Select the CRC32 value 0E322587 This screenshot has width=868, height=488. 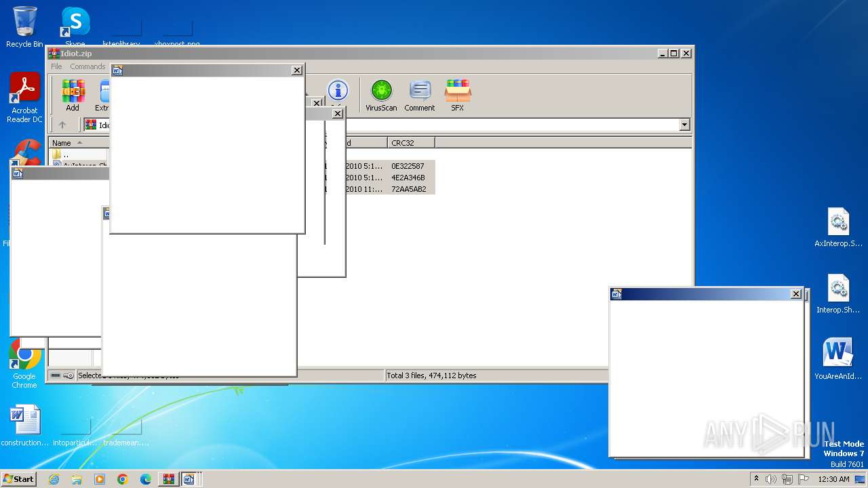click(408, 166)
